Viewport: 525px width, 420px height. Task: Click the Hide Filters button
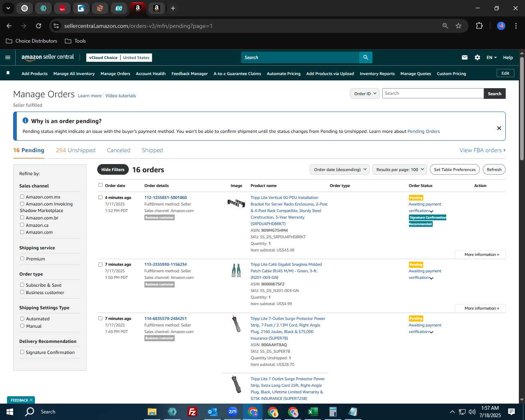(x=113, y=169)
